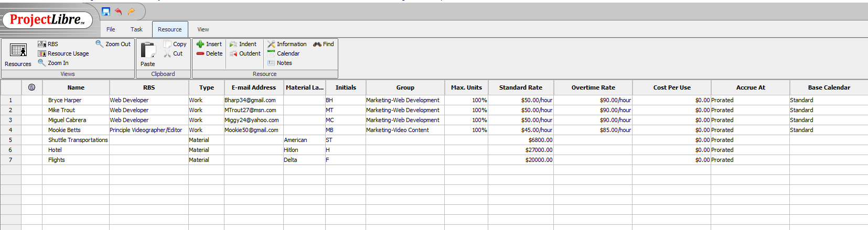Click the Find binoculars button
The image size is (868, 230).
pyautogui.click(x=323, y=44)
